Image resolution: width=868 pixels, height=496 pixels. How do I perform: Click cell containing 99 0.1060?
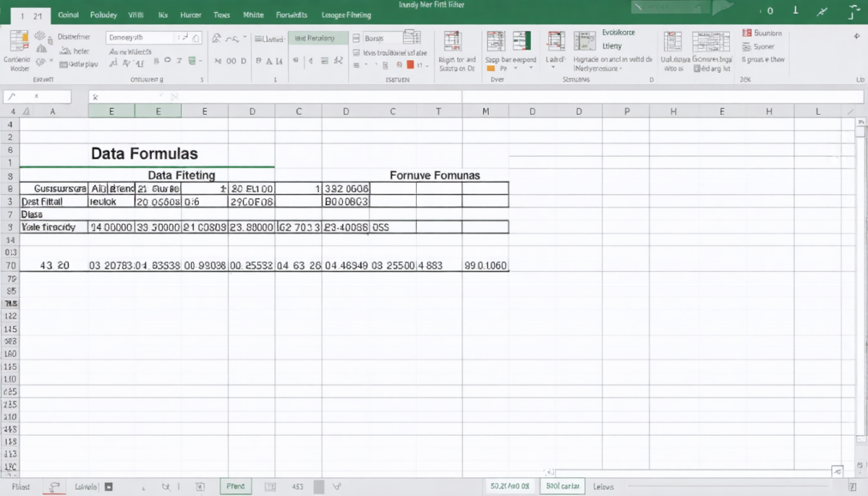[485, 265]
